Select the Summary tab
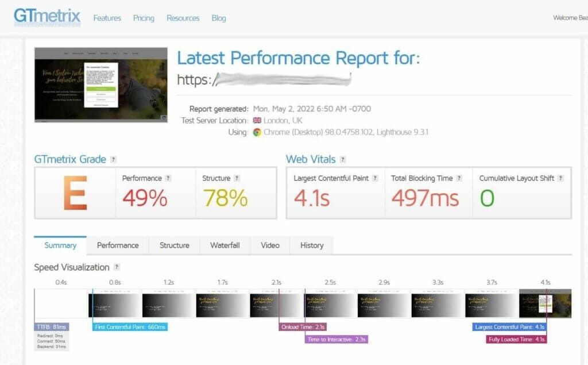This screenshot has height=365, width=588. tap(60, 245)
